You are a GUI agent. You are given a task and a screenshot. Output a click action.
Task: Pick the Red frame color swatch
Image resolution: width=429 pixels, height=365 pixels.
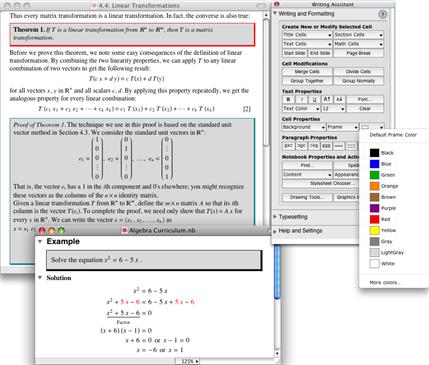[x=375, y=219]
